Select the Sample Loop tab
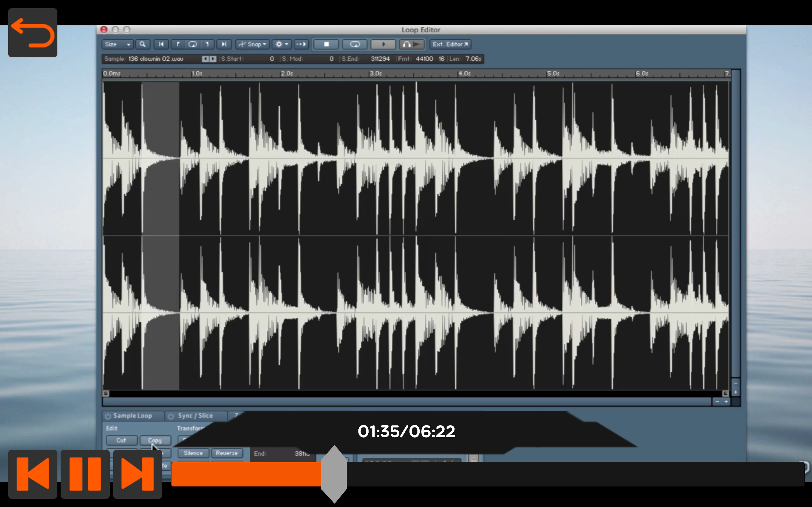Image resolution: width=812 pixels, height=507 pixels. (x=133, y=416)
